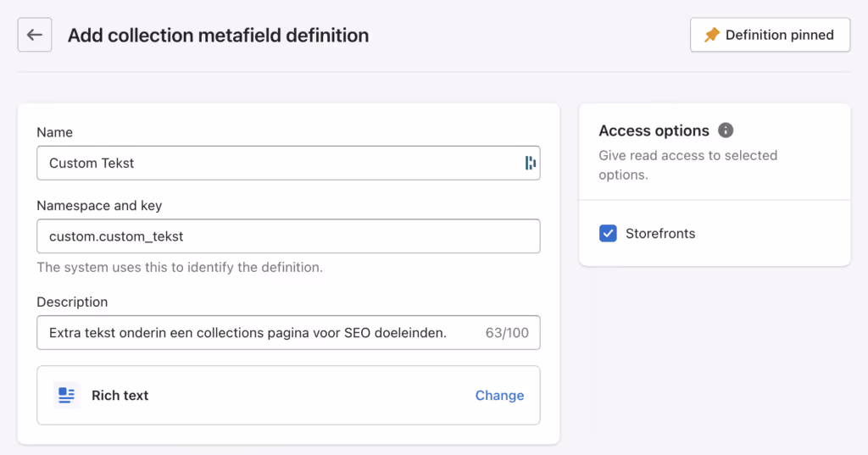
Task: Click the Definition pinned button
Action: (x=770, y=35)
